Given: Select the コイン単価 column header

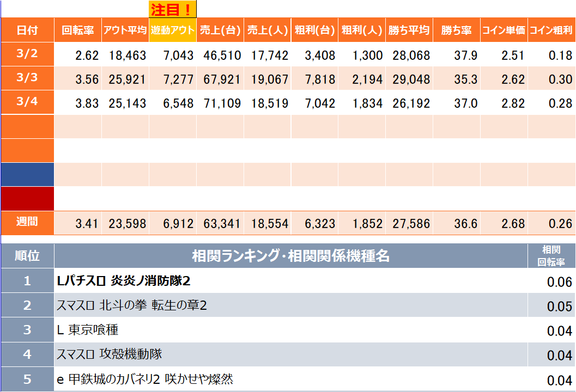Looking at the screenshot, I should tap(504, 30).
